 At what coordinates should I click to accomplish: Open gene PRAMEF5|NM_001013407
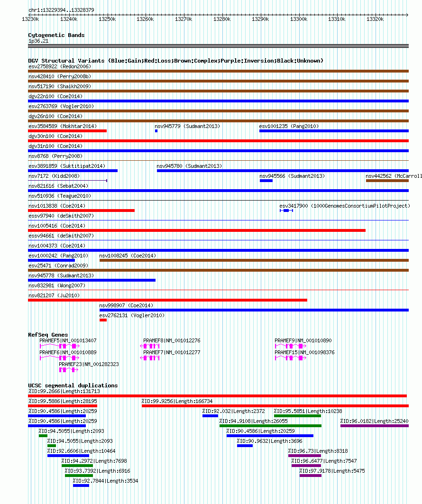pyautogui.click(x=68, y=341)
